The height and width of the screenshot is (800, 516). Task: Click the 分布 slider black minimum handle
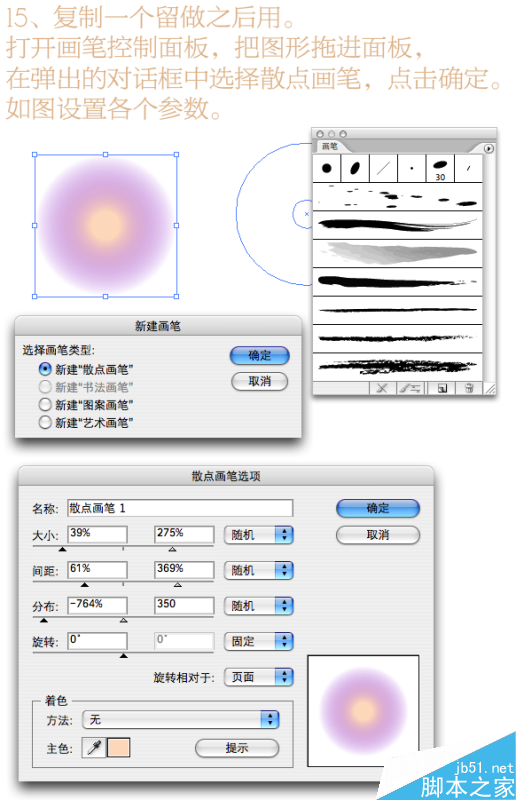click(x=44, y=621)
